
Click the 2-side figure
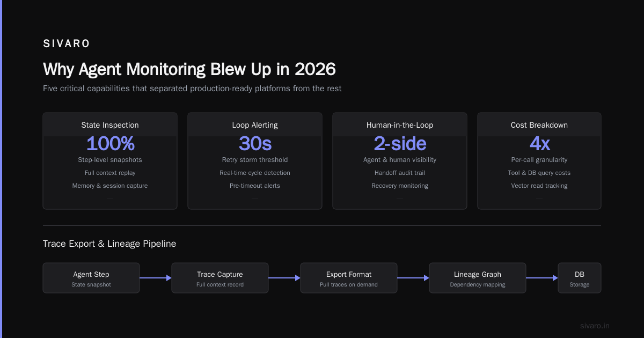(x=400, y=144)
